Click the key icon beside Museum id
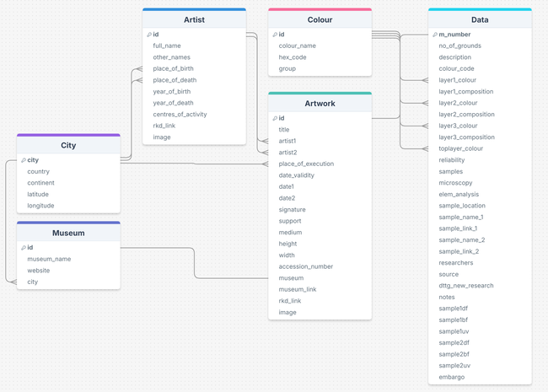Screen dimensions: 548x392 pyautogui.click(x=24, y=248)
